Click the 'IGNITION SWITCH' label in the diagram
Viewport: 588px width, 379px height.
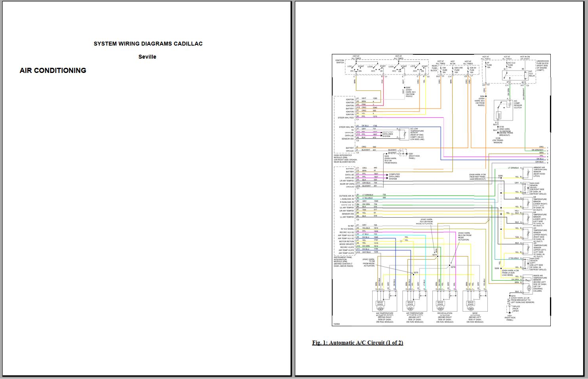(x=340, y=61)
